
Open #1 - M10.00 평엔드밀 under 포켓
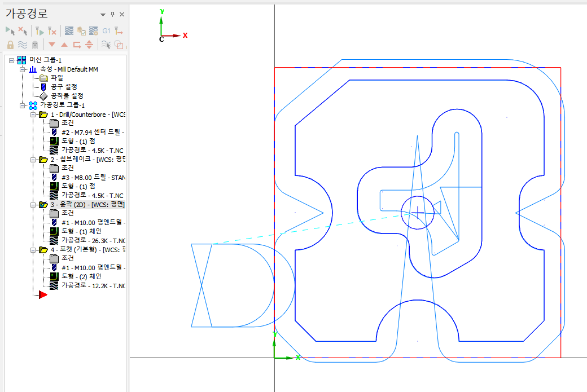[94, 267]
